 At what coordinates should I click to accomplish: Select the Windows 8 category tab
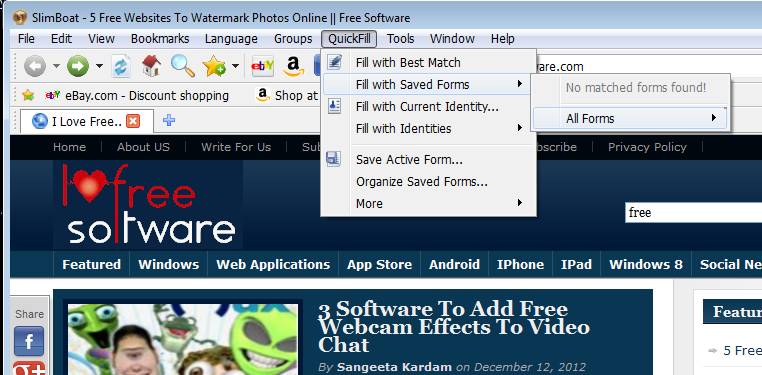(x=646, y=264)
